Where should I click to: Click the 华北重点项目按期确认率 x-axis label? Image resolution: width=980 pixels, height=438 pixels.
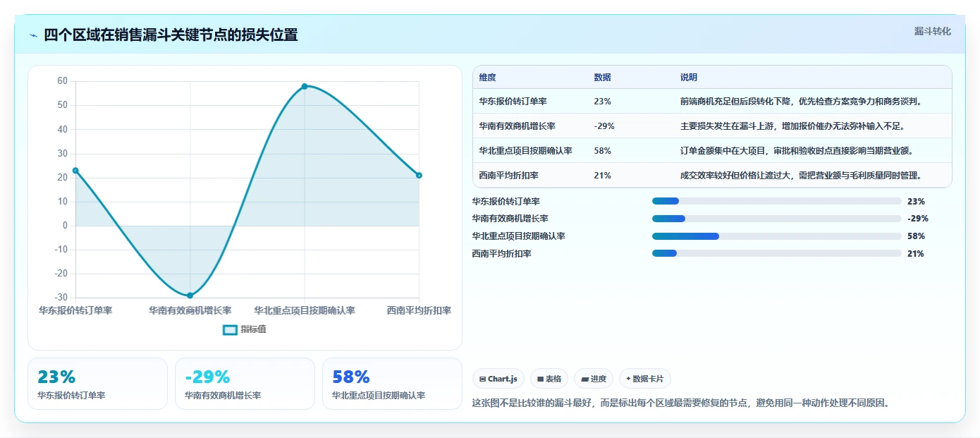(x=305, y=310)
